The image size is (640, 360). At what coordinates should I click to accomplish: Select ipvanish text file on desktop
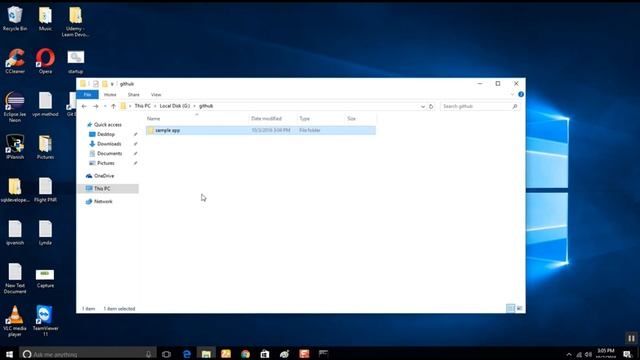(15, 233)
